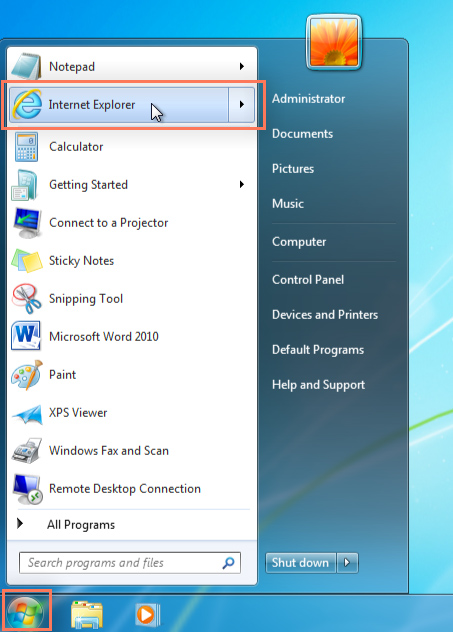Click the Connect to a Projector label
Screen dimensions: 453x632
108,223
